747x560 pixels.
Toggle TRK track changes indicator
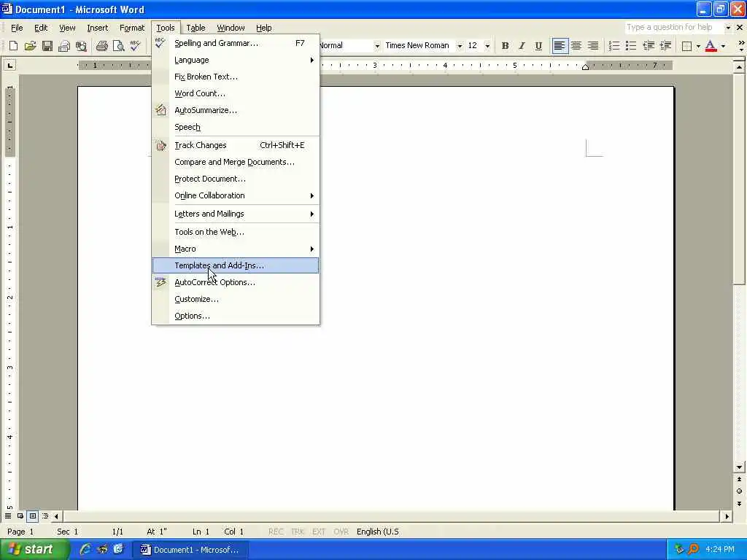298,532
